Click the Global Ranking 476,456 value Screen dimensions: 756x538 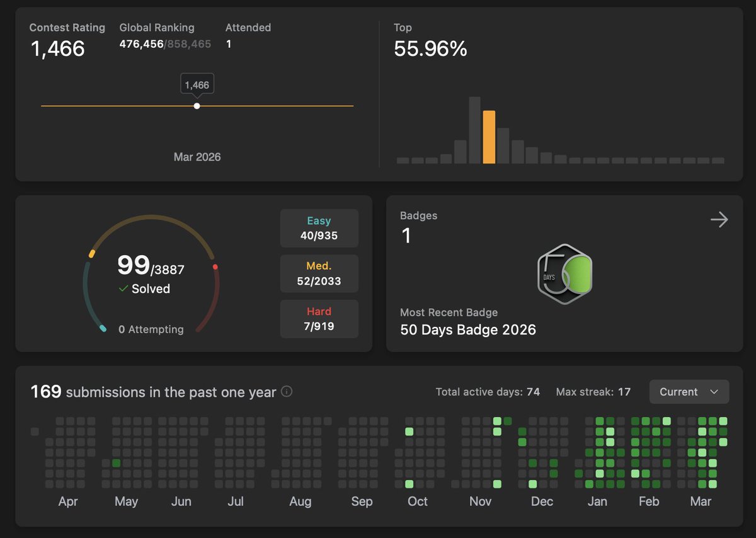tap(141, 44)
